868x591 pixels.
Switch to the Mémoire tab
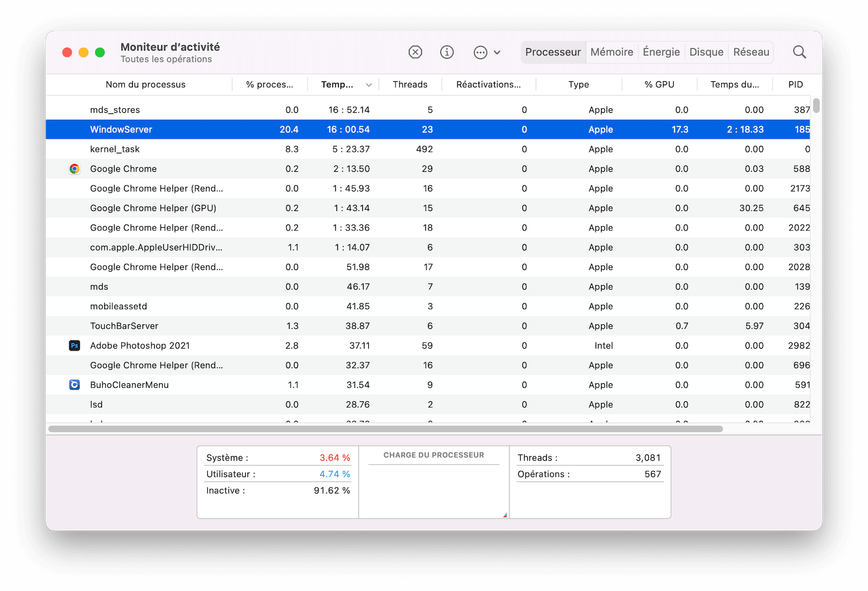pyautogui.click(x=611, y=52)
